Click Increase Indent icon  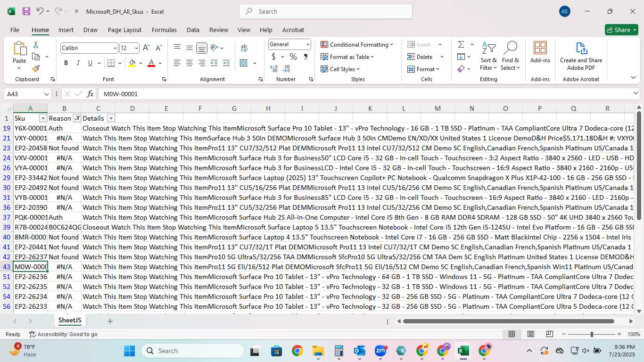pos(226,63)
